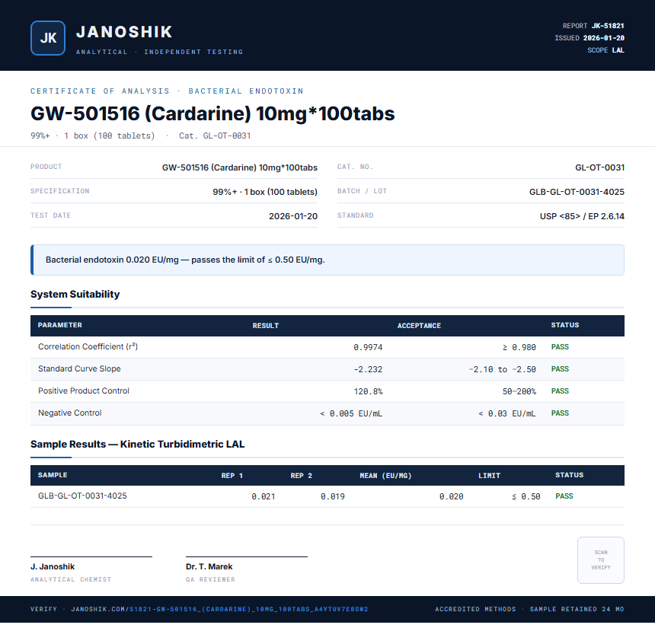Click the REP 1 column header

pyautogui.click(x=232, y=475)
